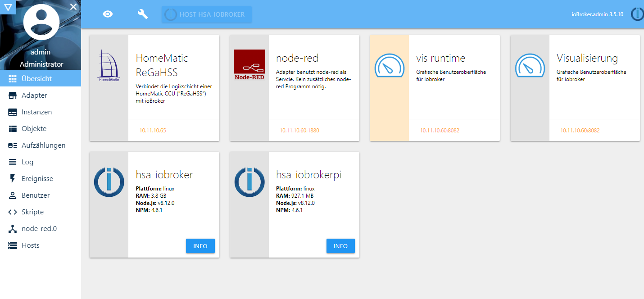This screenshot has width=644, height=299.
Task: Click the HomeMatic logo thumbnail
Action: pos(109,66)
